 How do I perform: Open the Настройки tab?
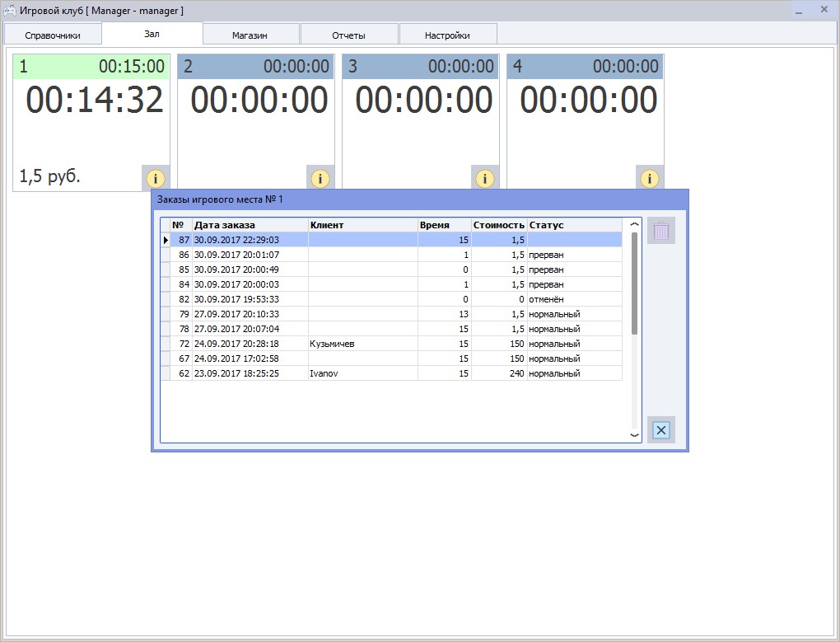tap(447, 35)
